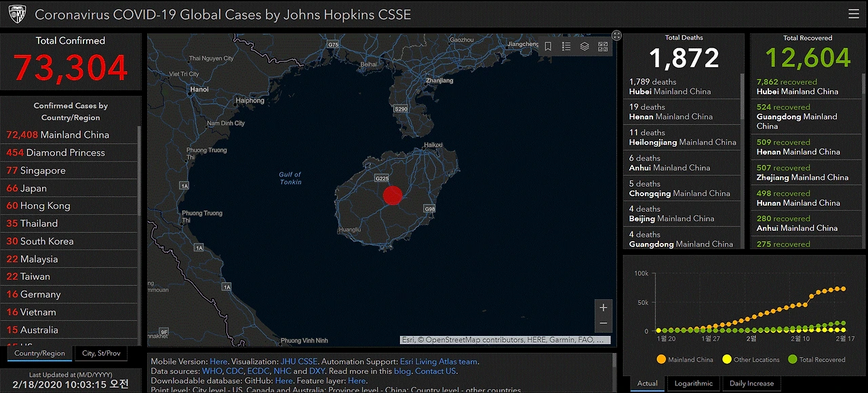The image size is (868, 393).
Task: Open the WHO data source link
Action: (x=211, y=371)
